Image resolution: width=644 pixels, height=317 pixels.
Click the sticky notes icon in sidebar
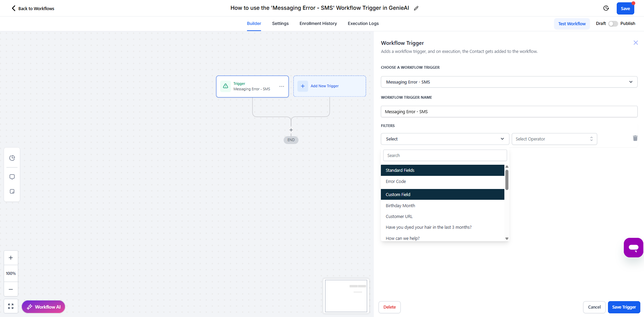(x=12, y=191)
